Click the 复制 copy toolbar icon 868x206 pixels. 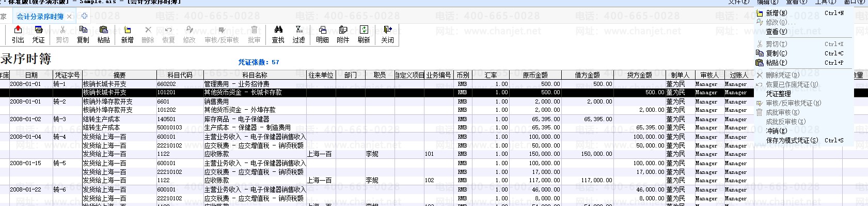click(83, 34)
